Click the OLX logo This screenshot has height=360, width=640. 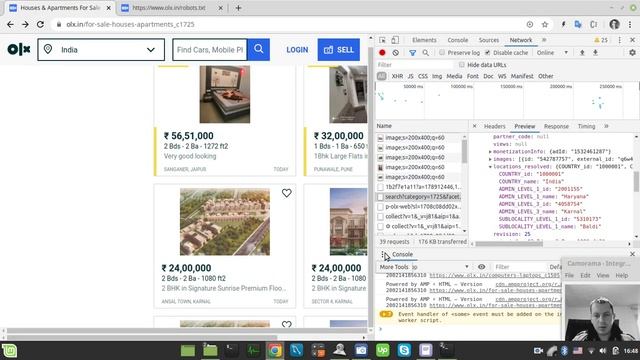tap(19, 49)
